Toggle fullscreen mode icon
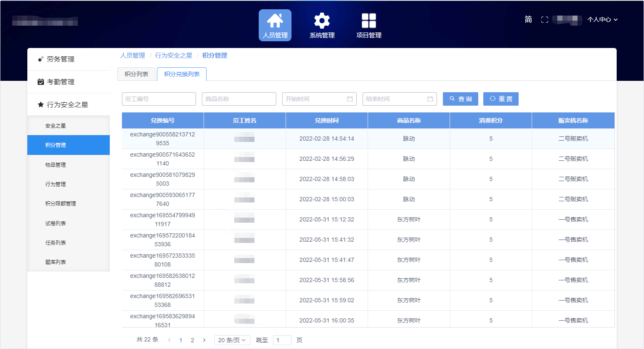The height and width of the screenshot is (349, 644). [544, 20]
